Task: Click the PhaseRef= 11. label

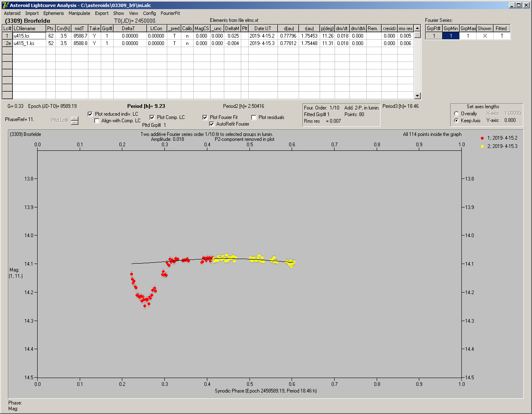Action: click(x=19, y=119)
